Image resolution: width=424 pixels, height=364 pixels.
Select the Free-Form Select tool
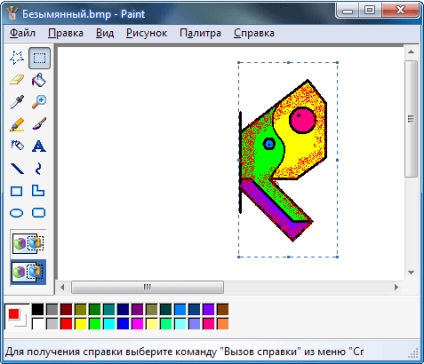coord(17,58)
